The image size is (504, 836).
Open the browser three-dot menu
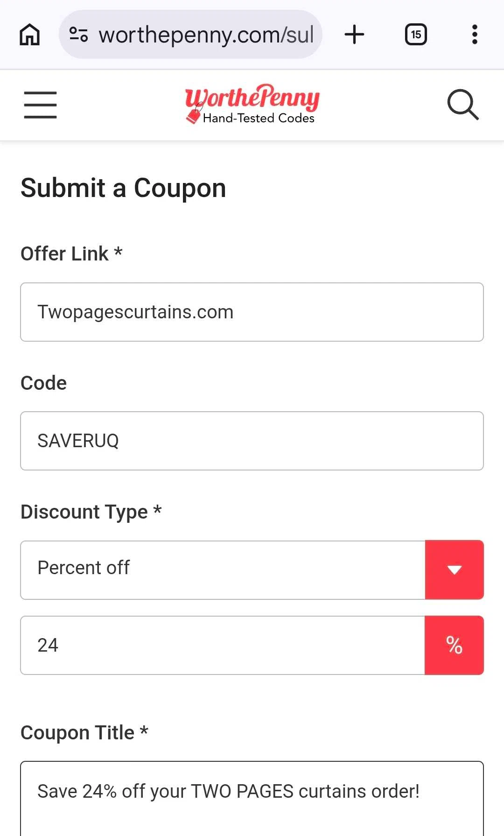(x=475, y=35)
